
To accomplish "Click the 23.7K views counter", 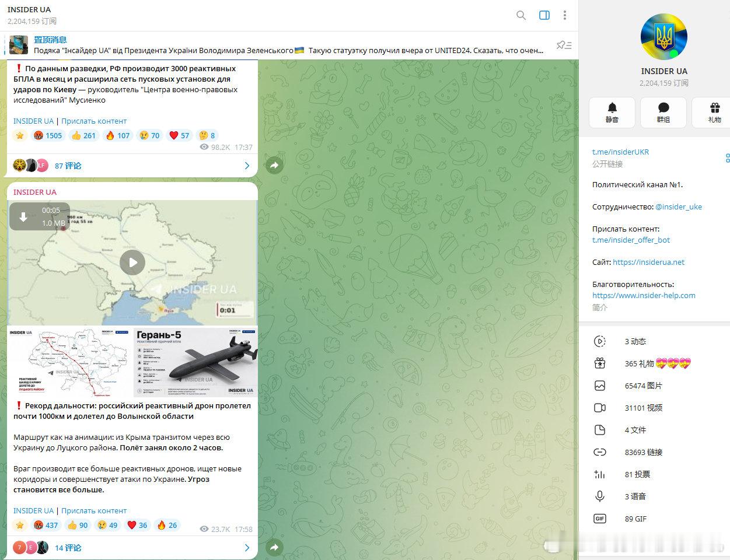I will [x=215, y=529].
